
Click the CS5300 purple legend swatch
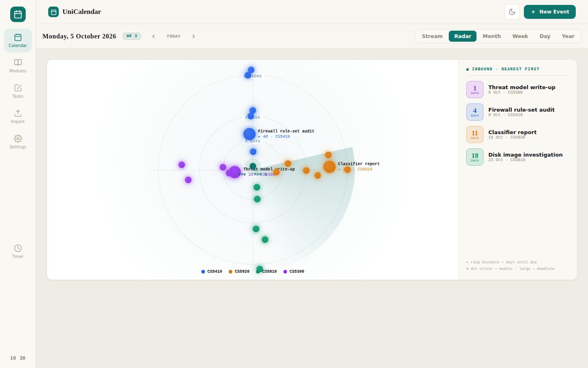[285, 272]
